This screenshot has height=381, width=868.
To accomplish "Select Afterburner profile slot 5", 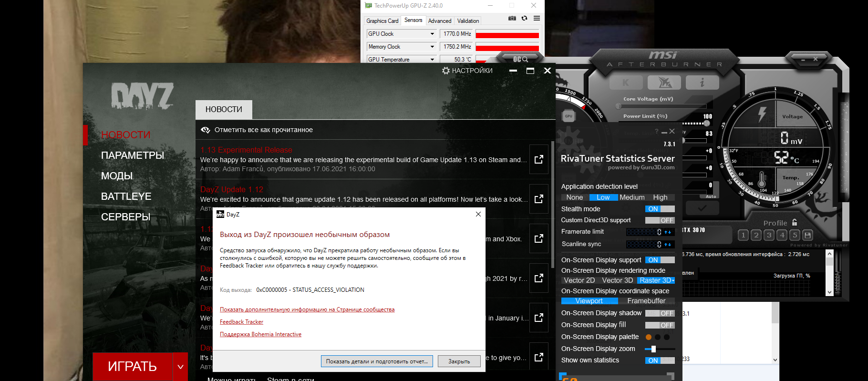I will [x=795, y=235].
